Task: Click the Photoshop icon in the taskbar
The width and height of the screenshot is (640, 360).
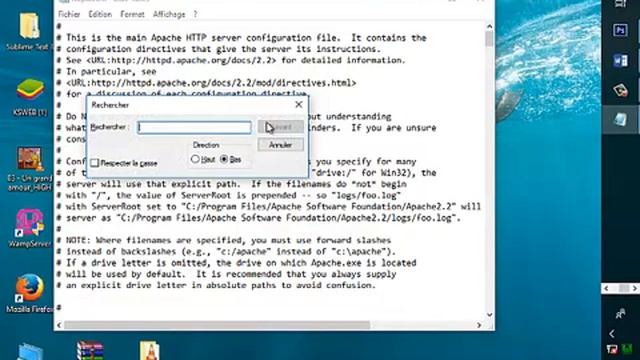Action: tap(620, 31)
